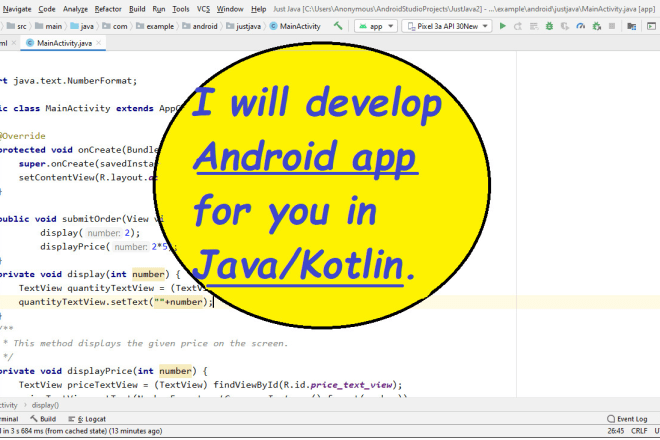Click the Stop square icon
Screen dimensions: 660x440
pyautogui.click(x=612, y=26)
